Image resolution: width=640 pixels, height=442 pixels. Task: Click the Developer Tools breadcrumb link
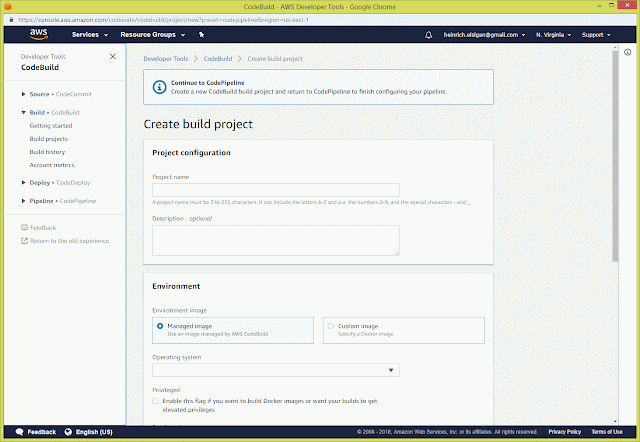[166, 59]
